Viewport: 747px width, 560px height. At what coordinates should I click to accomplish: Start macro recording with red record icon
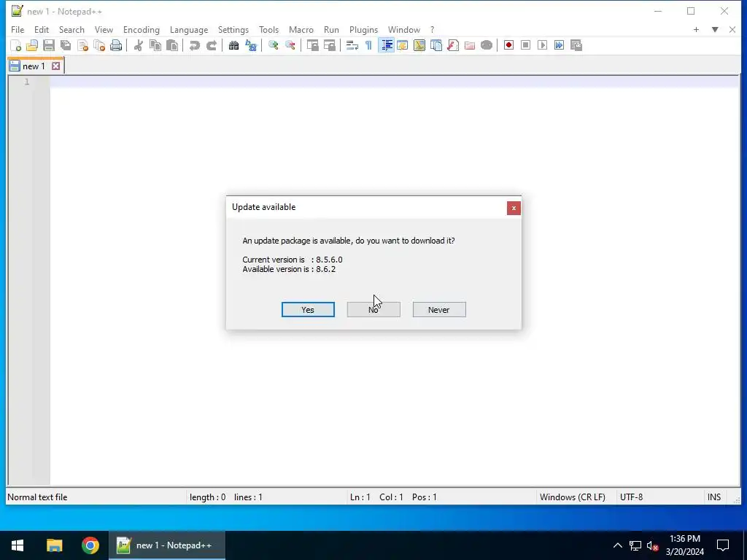click(x=508, y=45)
